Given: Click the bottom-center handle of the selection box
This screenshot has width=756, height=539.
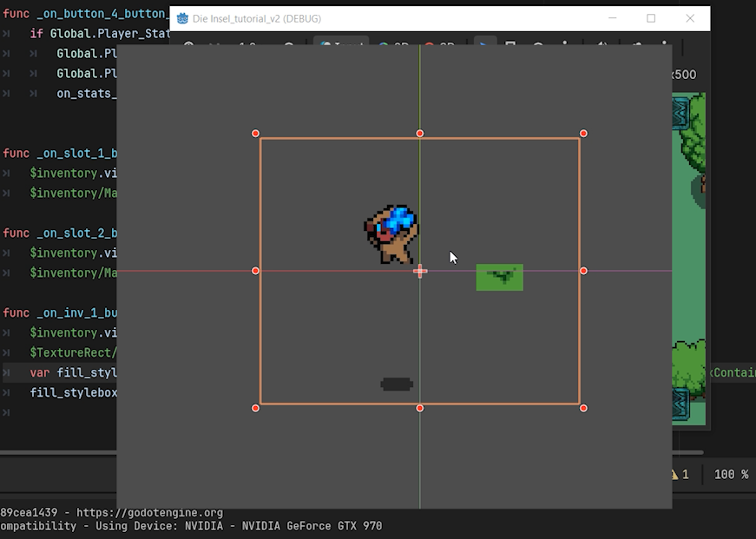Looking at the screenshot, I should 420,408.
